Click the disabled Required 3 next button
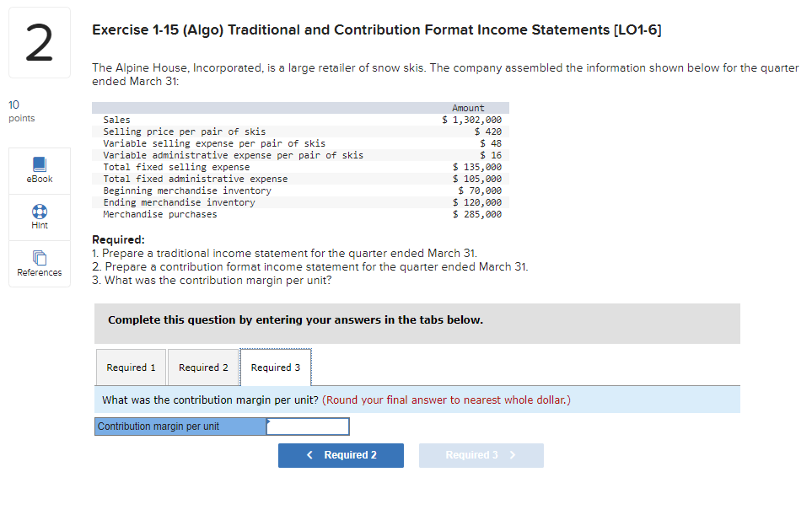The height and width of the screenshot is (515, 812). 481,455
